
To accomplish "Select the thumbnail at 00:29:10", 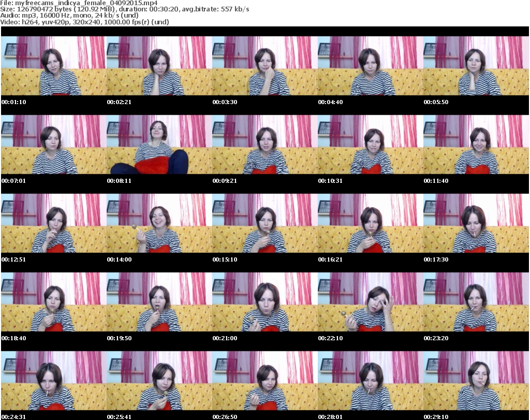I will [x=476, y=381].
